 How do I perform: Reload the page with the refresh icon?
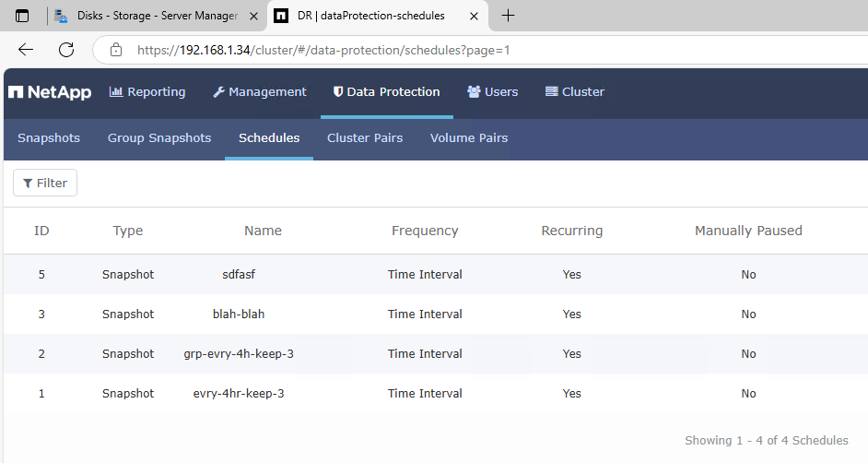[x=66, y=50]
